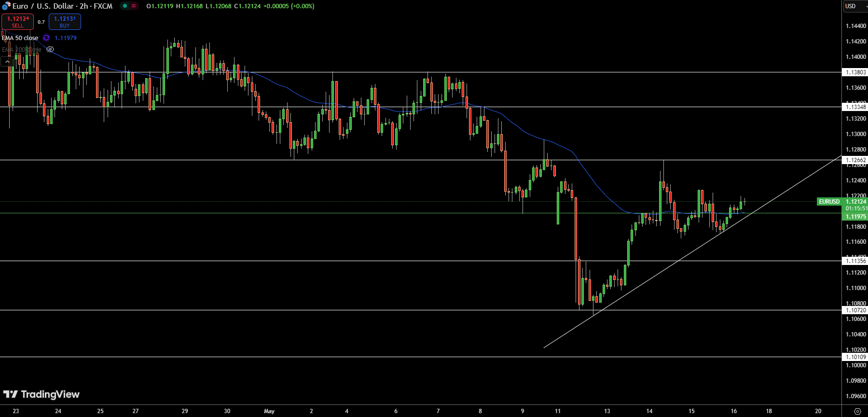
Task: Click the EUR/USD flag symbol icon
Action: click(x=6, y=6)
